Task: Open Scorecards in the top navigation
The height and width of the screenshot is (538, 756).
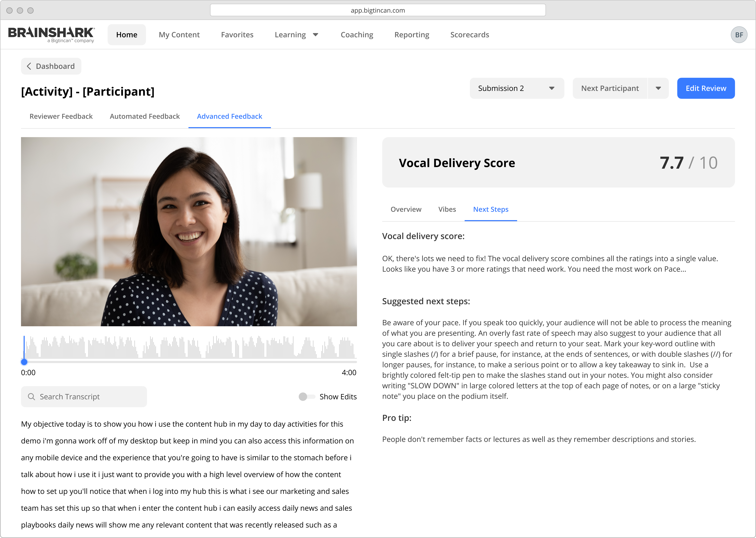Action: coord(469,35)
